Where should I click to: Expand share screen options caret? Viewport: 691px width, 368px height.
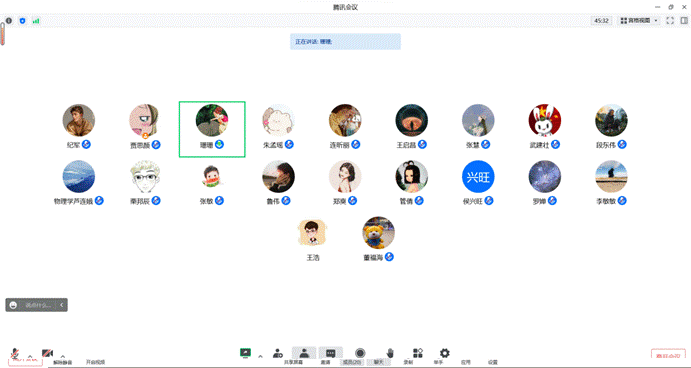point(260,356)
